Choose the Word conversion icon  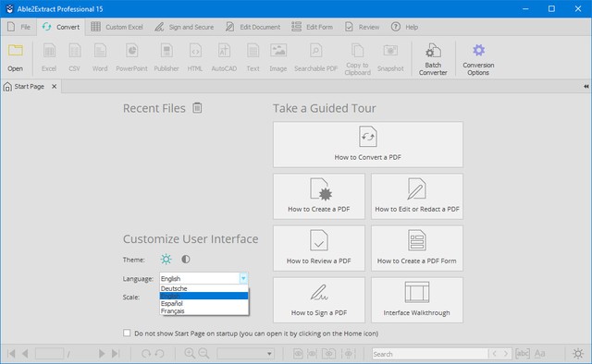pyautogui.click(x=100, y=51)
